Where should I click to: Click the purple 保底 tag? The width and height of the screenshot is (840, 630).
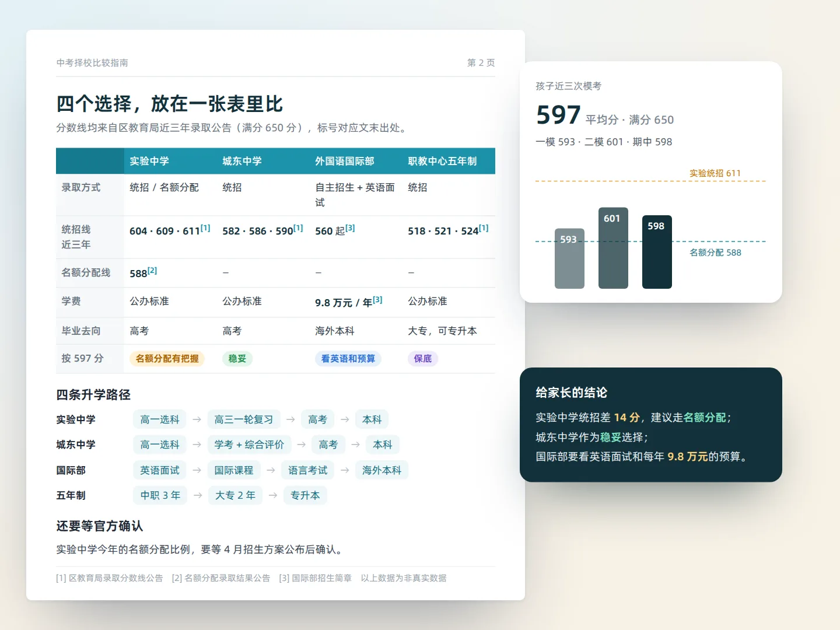tap(423, 359)
